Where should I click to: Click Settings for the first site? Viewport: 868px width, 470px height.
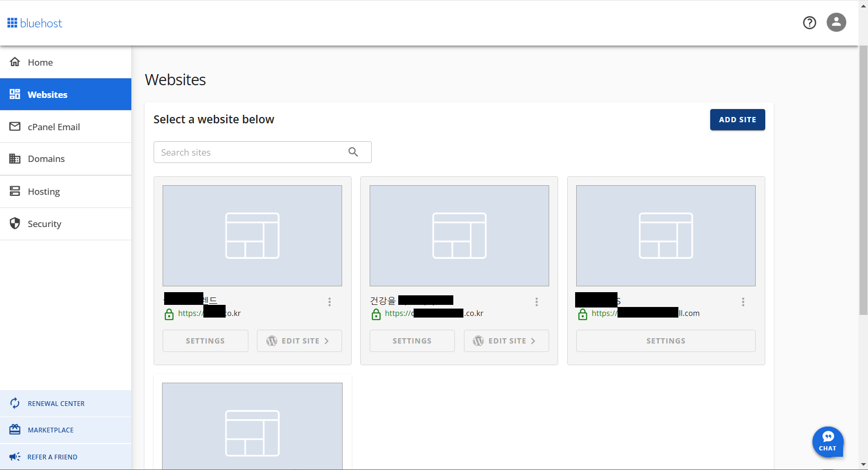(x=205, y=341)
